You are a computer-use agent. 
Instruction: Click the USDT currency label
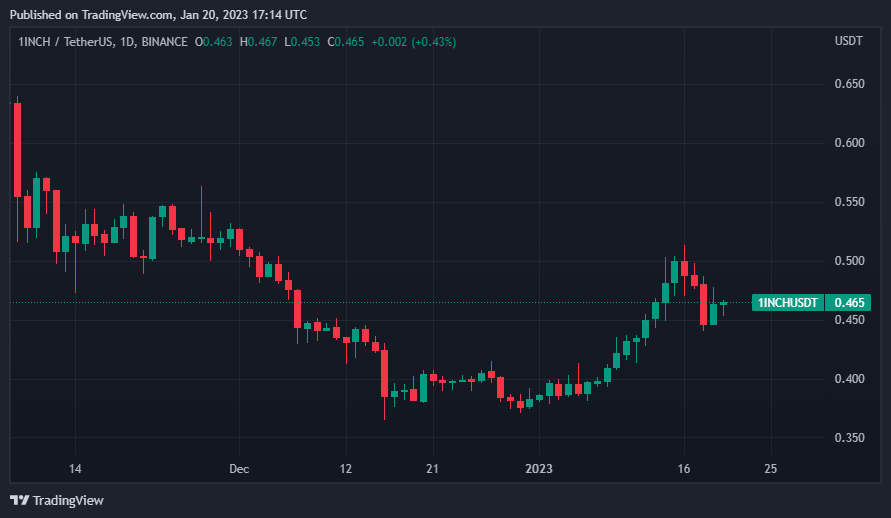(x=848, y=41)
